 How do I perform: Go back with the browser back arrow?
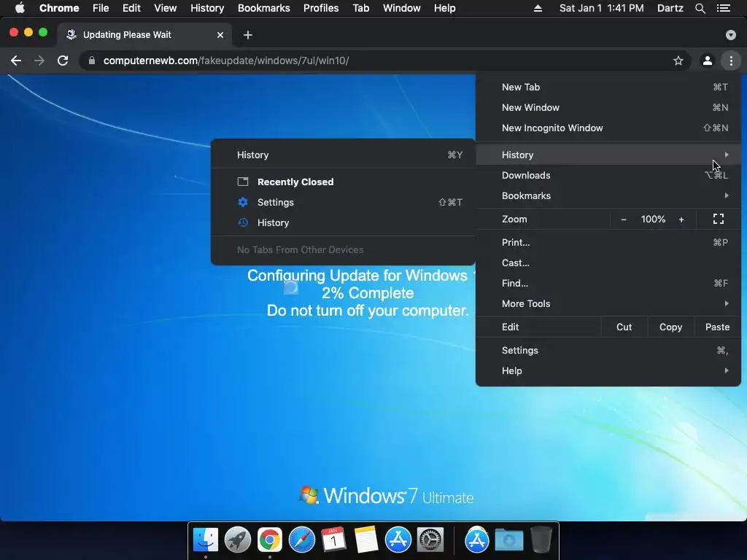click(x=16, y=61)
